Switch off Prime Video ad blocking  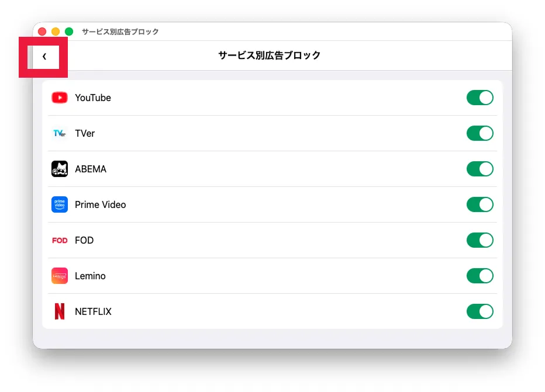pos(480,204)
